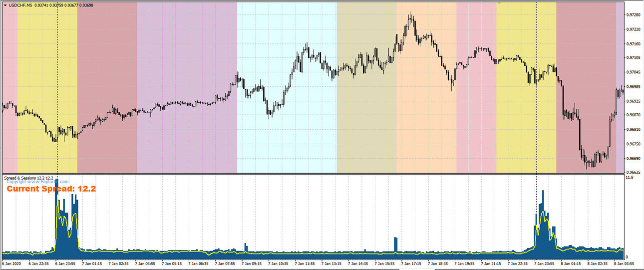Click the 0.96750 price label
The height and width of the screenshot is (270, 644).
tap(633, 144)
